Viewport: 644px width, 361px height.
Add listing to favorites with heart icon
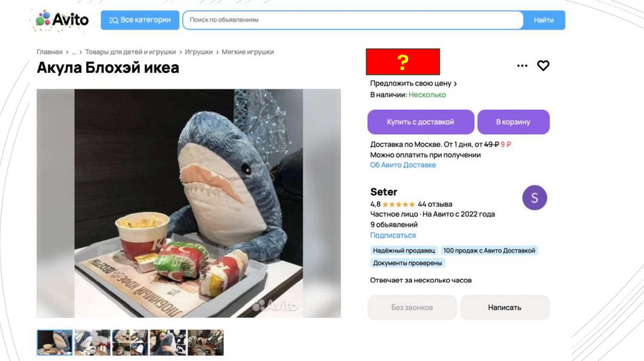[543, 65]
